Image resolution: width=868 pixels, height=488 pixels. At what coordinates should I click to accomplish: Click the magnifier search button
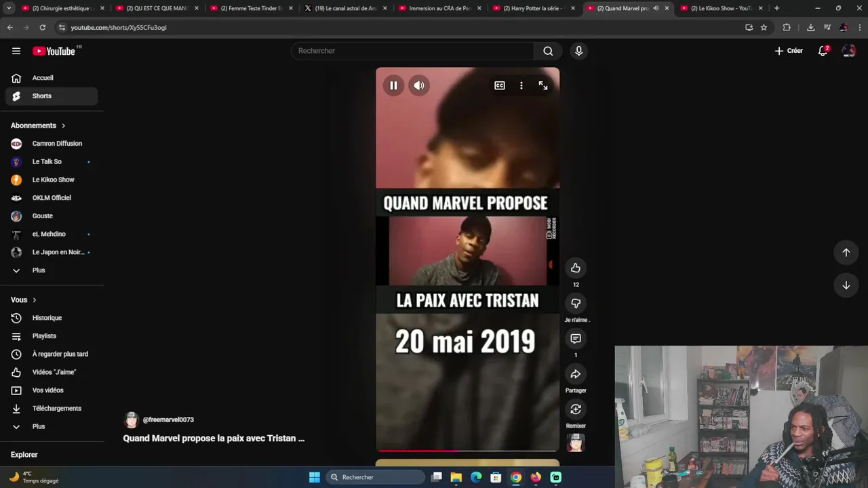click(x=548, y=51)
